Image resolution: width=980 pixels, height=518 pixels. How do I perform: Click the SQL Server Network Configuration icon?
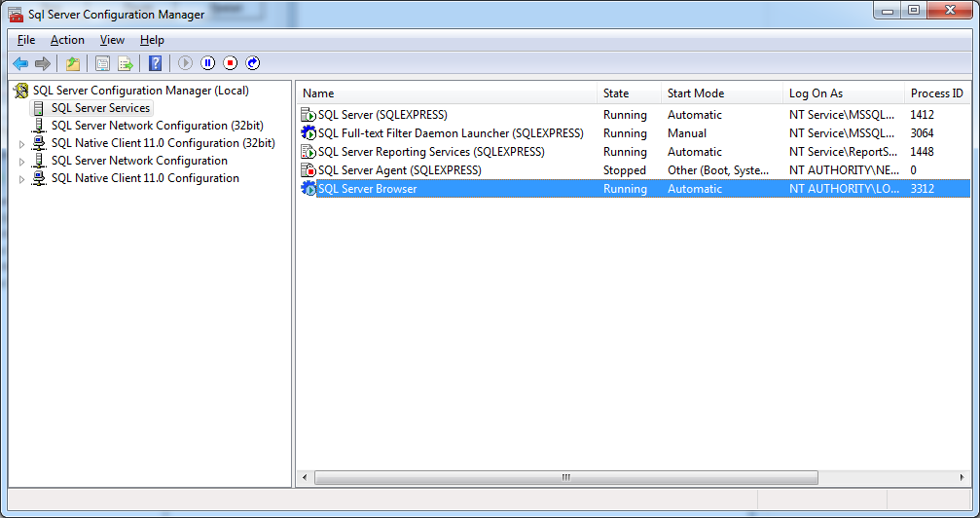pyautogui.click(x=39, y=161)
